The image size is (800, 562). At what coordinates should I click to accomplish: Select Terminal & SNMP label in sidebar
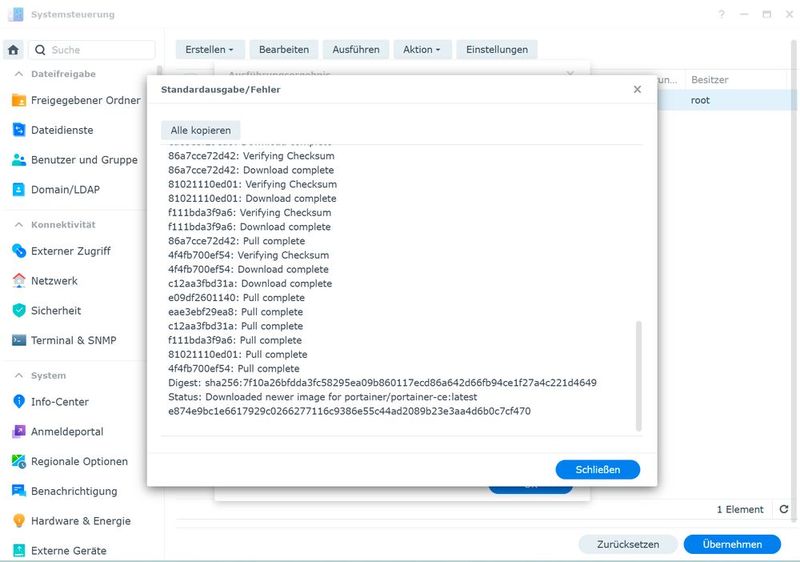click(73, 340)
